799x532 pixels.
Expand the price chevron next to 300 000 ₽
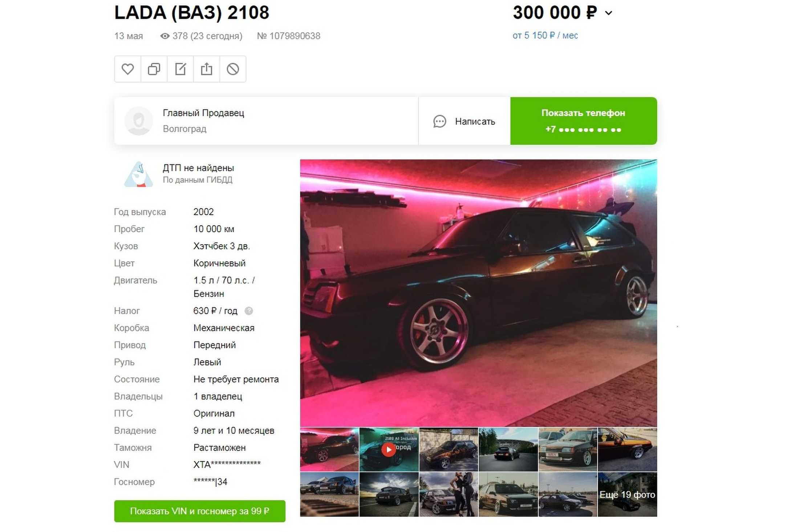pyautogui.click(x=609, y=13)
